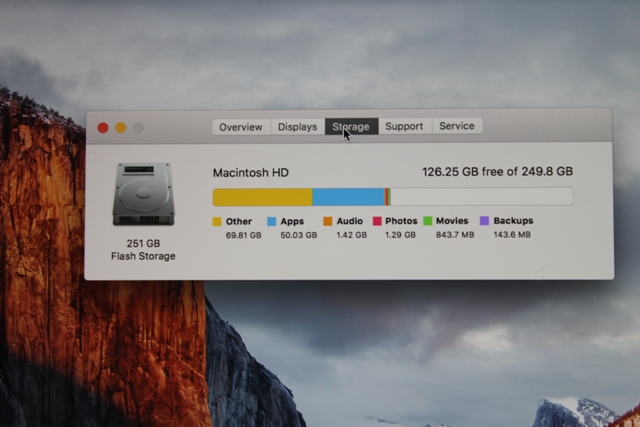Screen dimensions: 640x427
Task: Click the orange Audio legend swatch
Action: [327, 221]
